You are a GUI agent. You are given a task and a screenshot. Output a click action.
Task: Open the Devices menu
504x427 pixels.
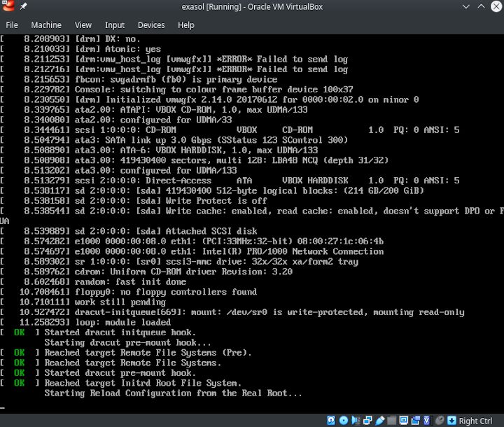[x=151, y=25]
